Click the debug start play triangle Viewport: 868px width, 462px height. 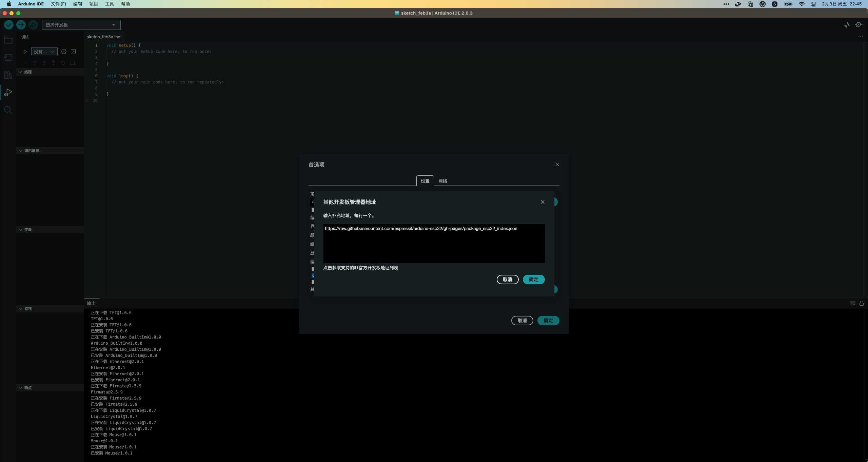[25, 52]
